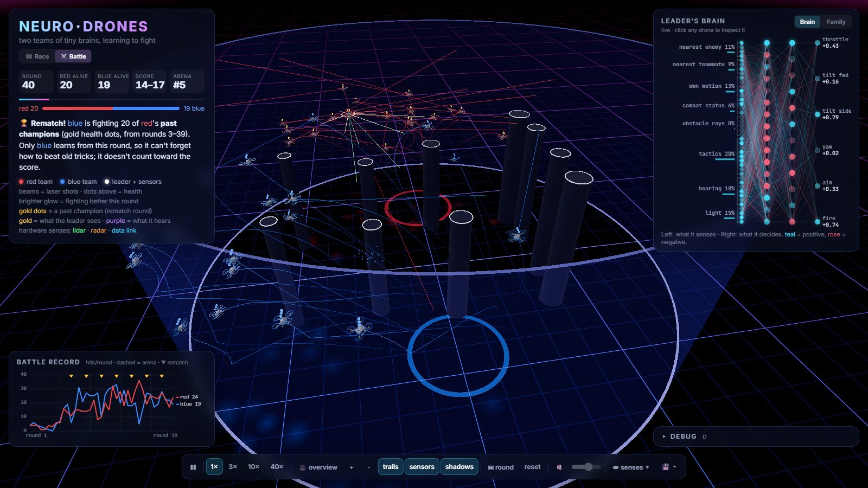Open the save disk dropdown menu
Viewport: 868px width, 488px height.
click(x=669, y=467)
